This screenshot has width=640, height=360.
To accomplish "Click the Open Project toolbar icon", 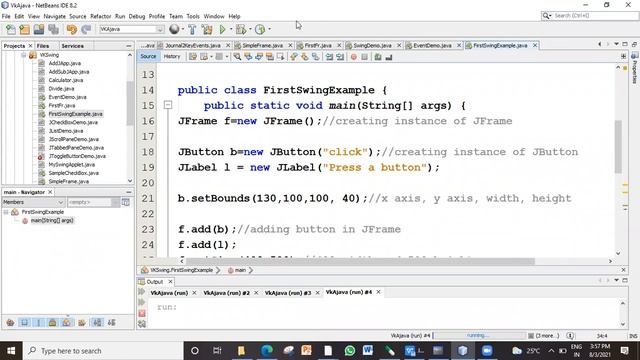I will (x=39, y=29).
